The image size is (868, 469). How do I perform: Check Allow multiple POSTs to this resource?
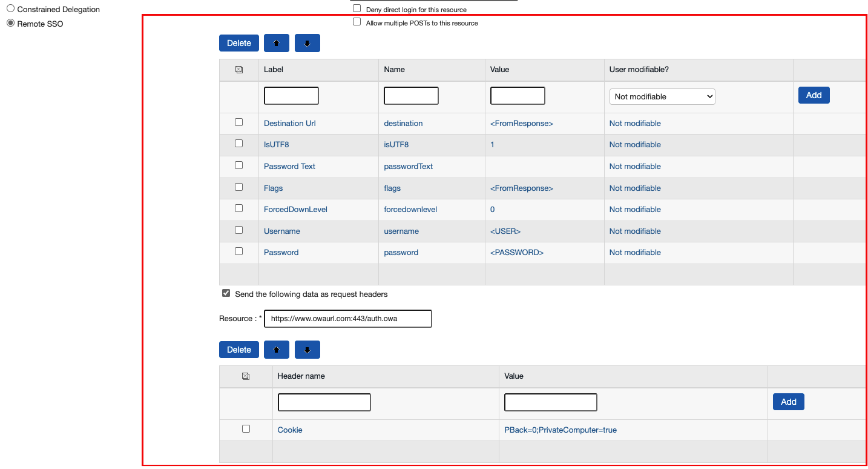coord(357,22)
